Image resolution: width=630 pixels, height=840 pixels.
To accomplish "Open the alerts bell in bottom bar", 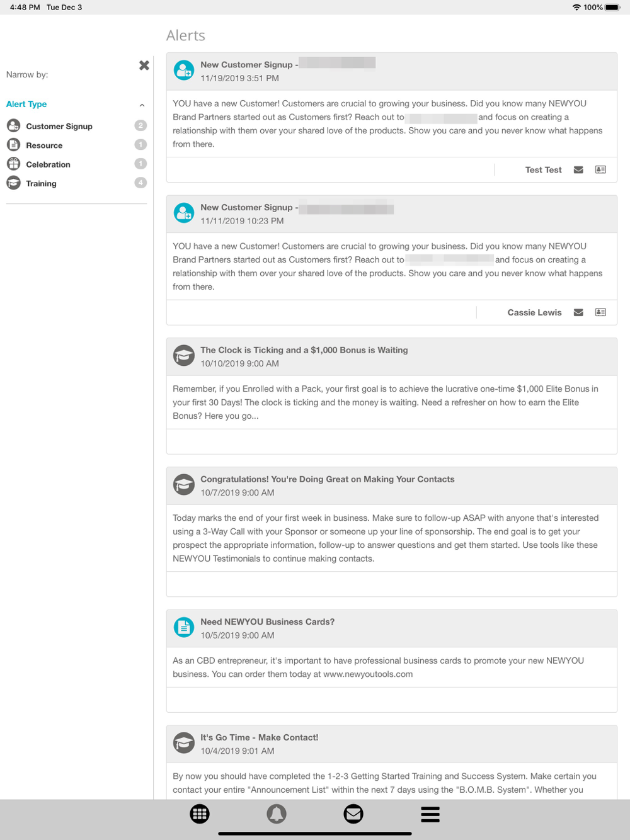I will click(276, 814).
